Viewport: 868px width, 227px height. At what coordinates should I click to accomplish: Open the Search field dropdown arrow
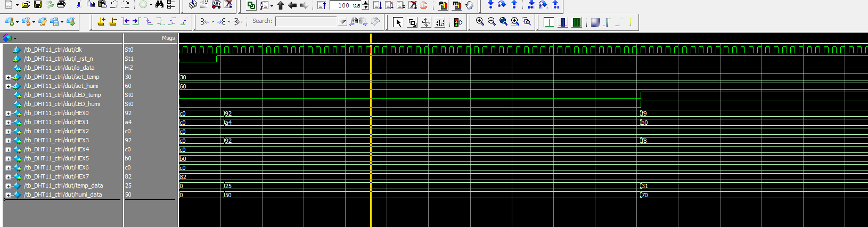pos(342,21)
